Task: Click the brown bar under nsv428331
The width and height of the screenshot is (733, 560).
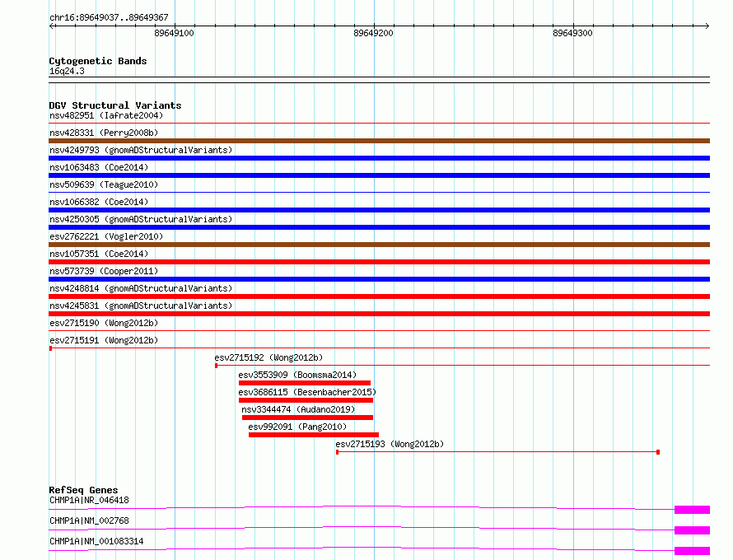Action: (x=379, y=141)
